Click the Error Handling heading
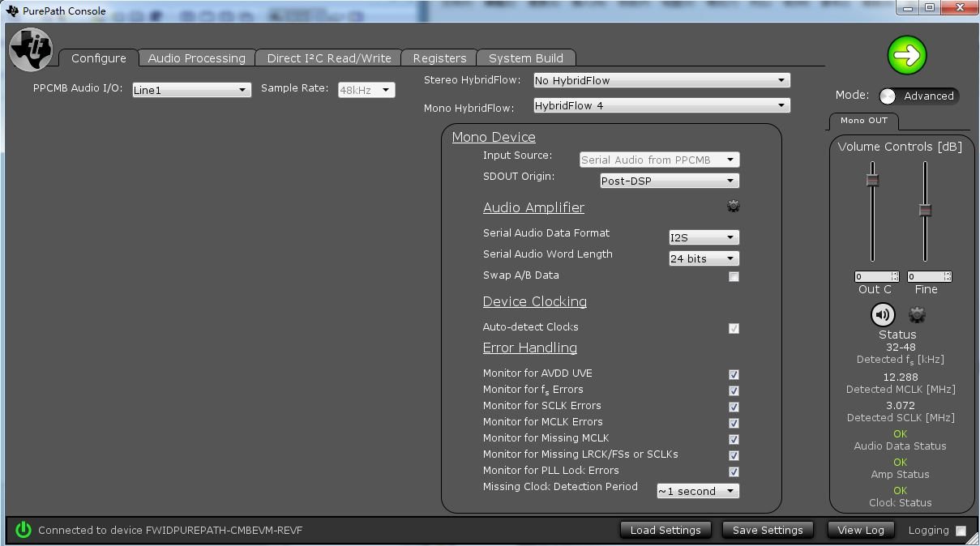Viewport: 980px width, 546px height. [530, 348]
